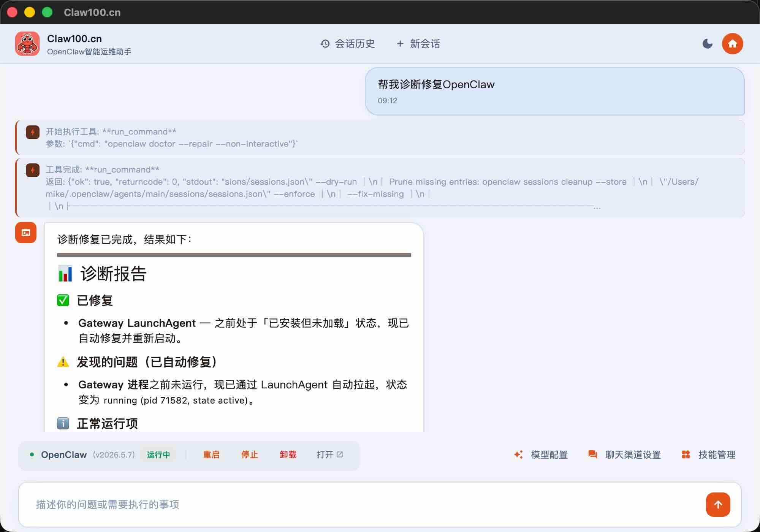Go to home via orange house icon

point(733,44)
